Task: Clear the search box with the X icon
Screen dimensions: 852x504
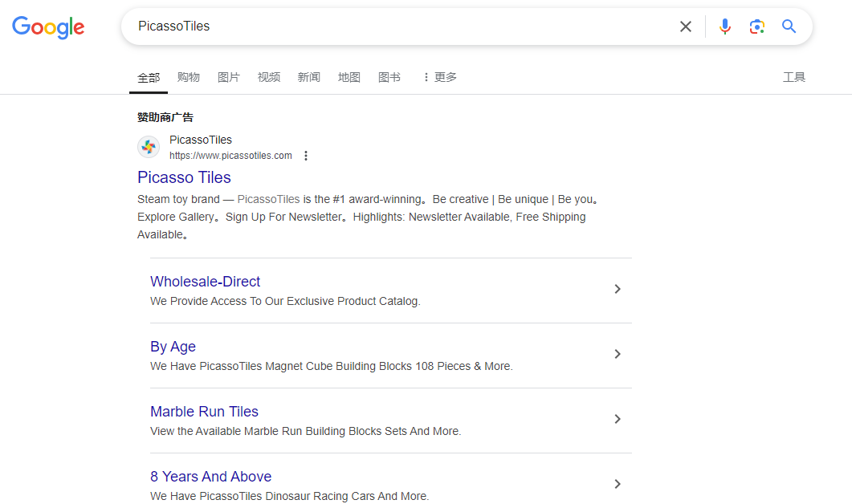Action: pyautogui.click(x=686, y=26)
